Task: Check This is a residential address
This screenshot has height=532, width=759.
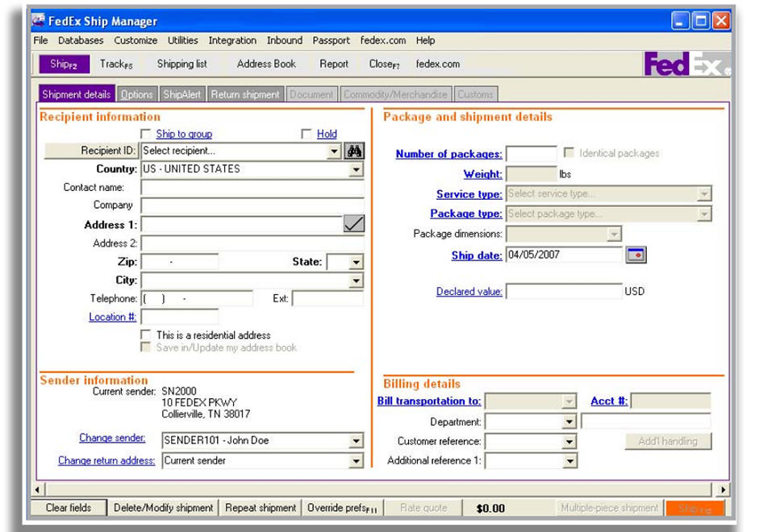Action: [145, 335]
